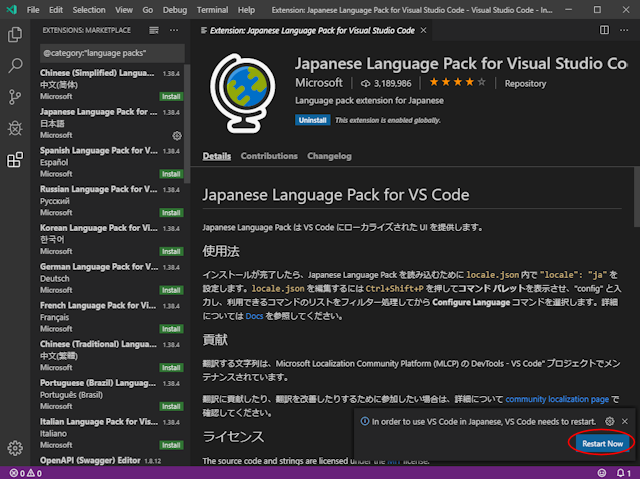The image size is (640, 479).
Task: Click the Microsoft publisher link
Action: click(x=319, y=83)
